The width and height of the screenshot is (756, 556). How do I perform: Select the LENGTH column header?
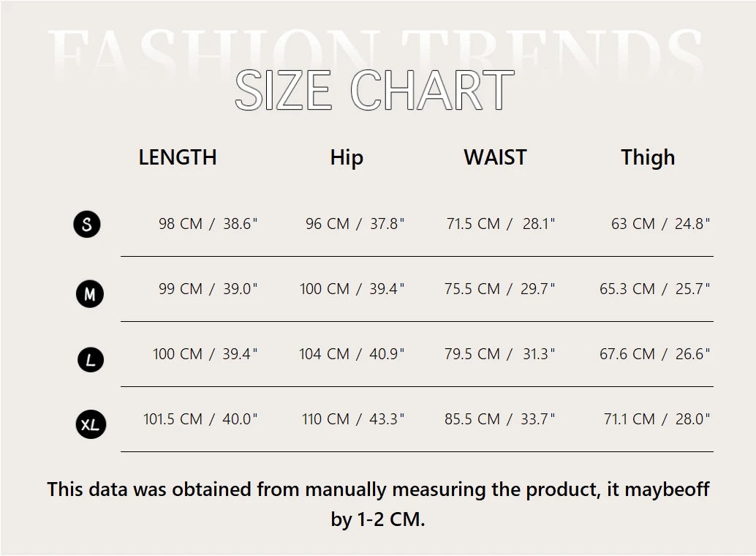[178, 157]
